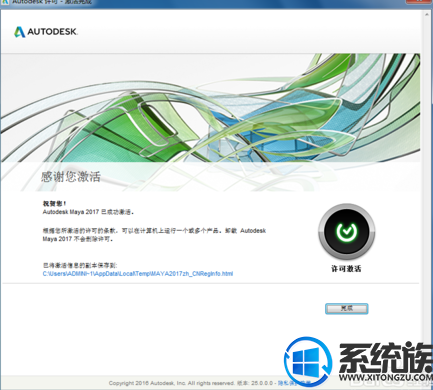
Task: Click the 祝贺您! congratulation text
Action: pos(55,203)
